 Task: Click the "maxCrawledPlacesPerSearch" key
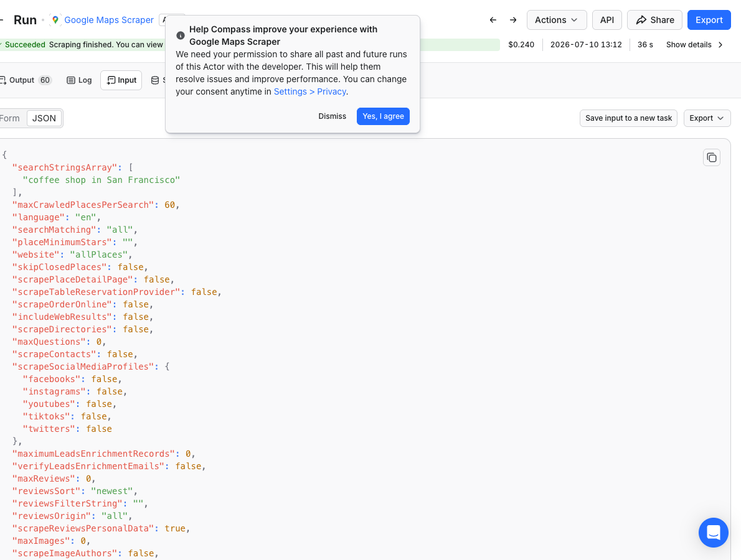83,205
